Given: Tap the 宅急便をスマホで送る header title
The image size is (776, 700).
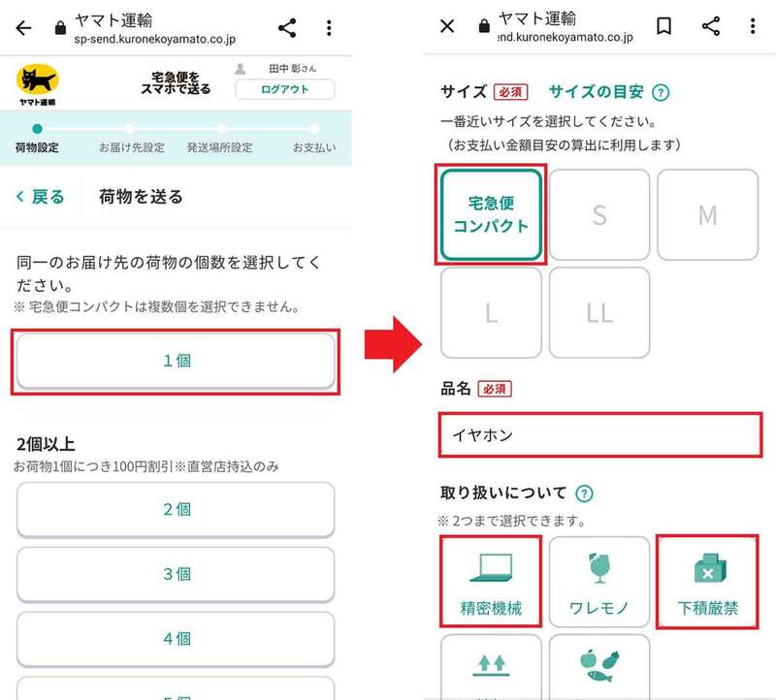Looking at the screenshot, I should coord(176,83).
